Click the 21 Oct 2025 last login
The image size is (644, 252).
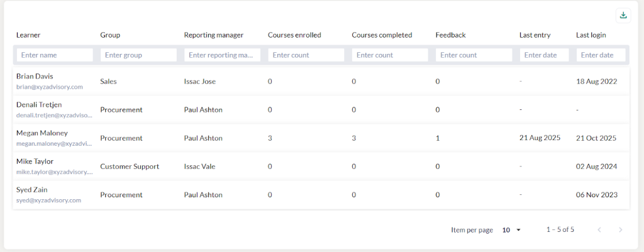click(x=596, y=138)
